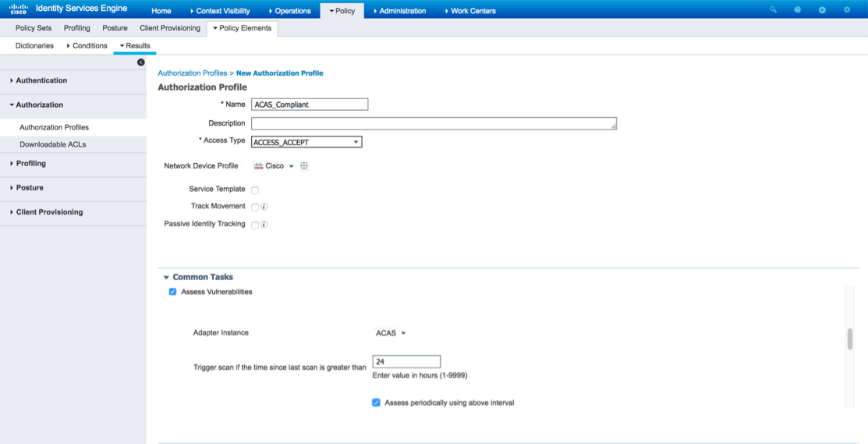Open the Home tab

(161, 10)
